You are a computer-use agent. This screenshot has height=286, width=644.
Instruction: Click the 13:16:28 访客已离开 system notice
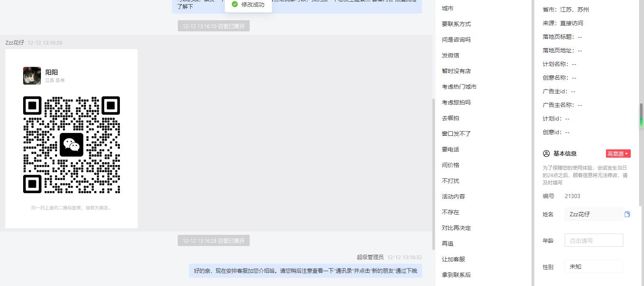(x=214, y=241)
